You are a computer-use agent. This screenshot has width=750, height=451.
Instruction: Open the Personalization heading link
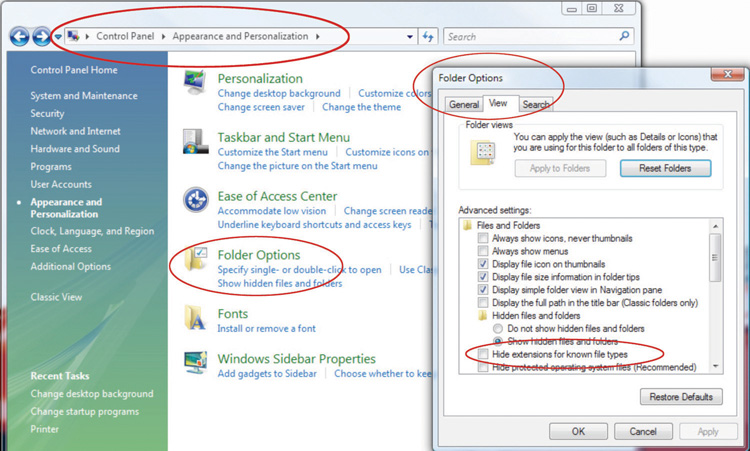click(260, 78)
